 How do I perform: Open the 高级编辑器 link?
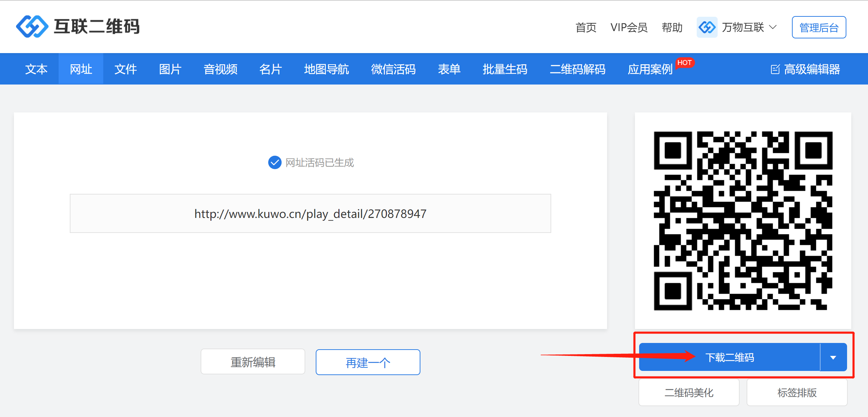pyautogui.click(x=805, y=69)
